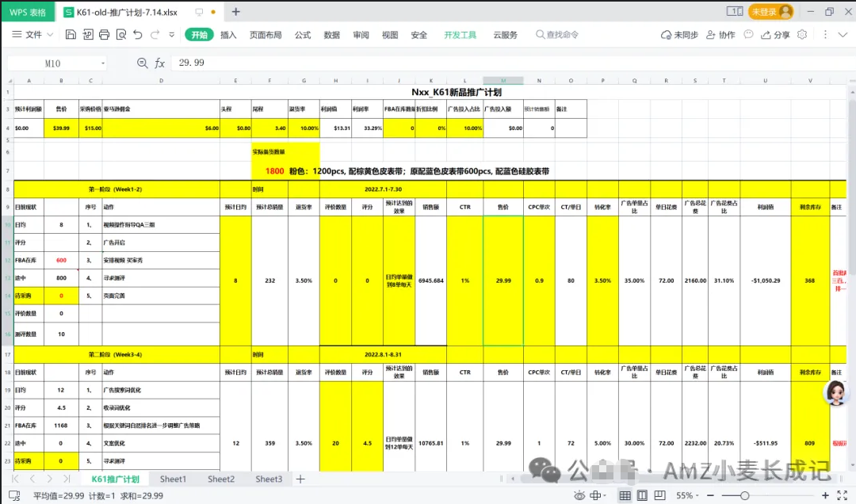Switch to the Sheet2 tab
Image resolution: width=856 pixels, height=504 pixels.
(221, 479)
